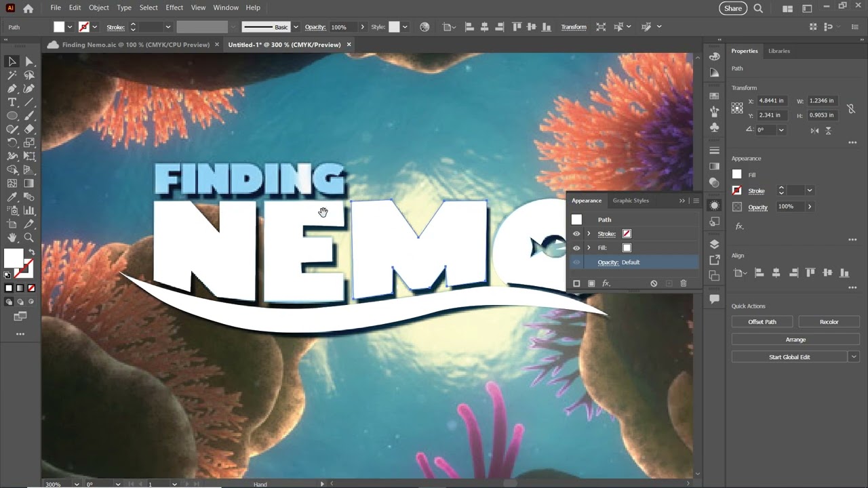Click the Recolor button
The width and height of the screenshot is (868, 488).
pyautogui.click(x=829, y=322)
